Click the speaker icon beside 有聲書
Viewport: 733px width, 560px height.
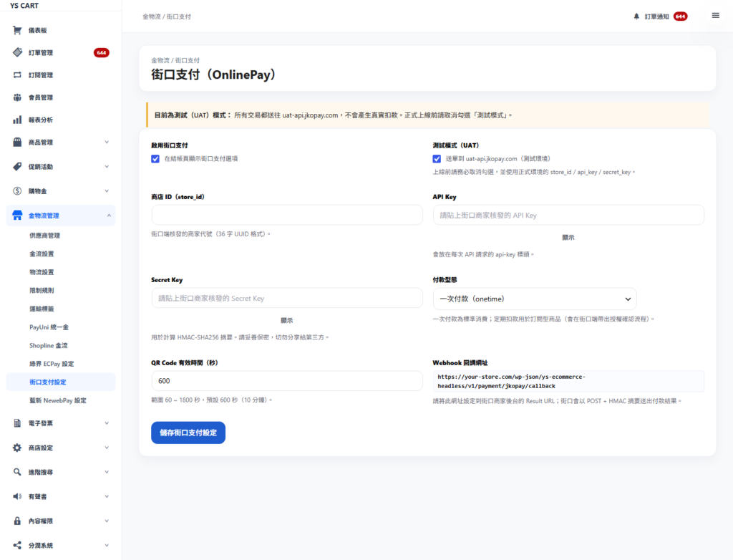(17, 496)
